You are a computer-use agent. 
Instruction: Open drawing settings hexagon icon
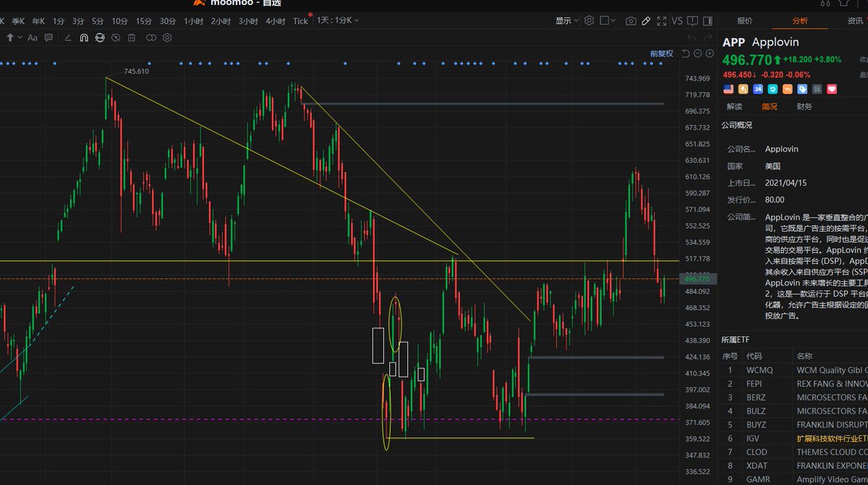tap(167, 38)
